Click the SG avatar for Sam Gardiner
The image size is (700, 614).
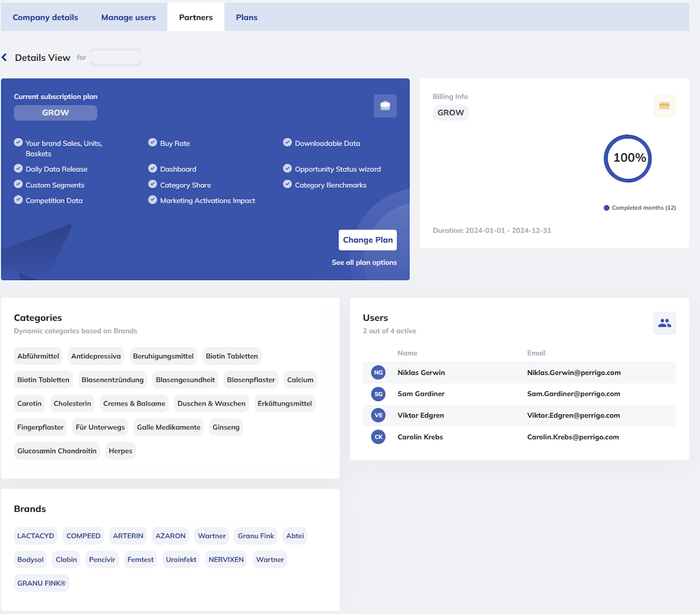tap(378, 394)
